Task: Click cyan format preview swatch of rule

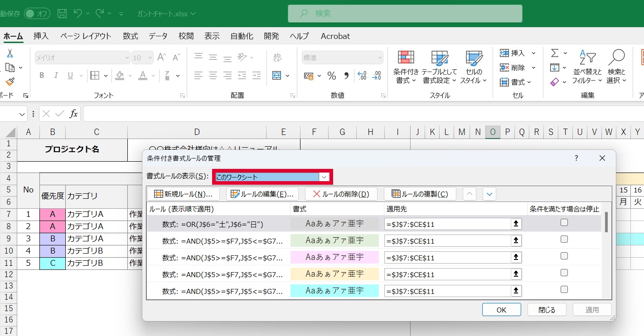Action: 334,290
